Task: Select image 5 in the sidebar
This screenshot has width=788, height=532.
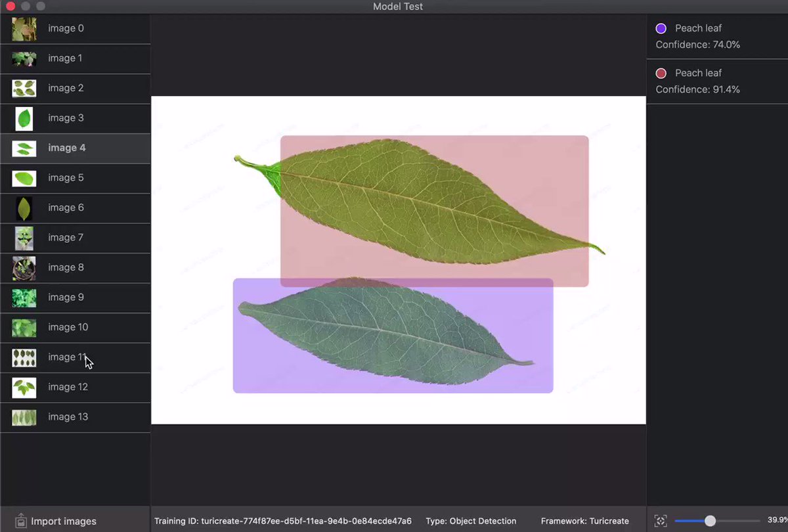Action: point(76,178)
